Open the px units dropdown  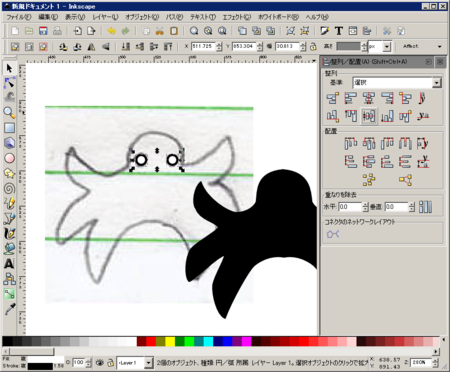point(387,46)
